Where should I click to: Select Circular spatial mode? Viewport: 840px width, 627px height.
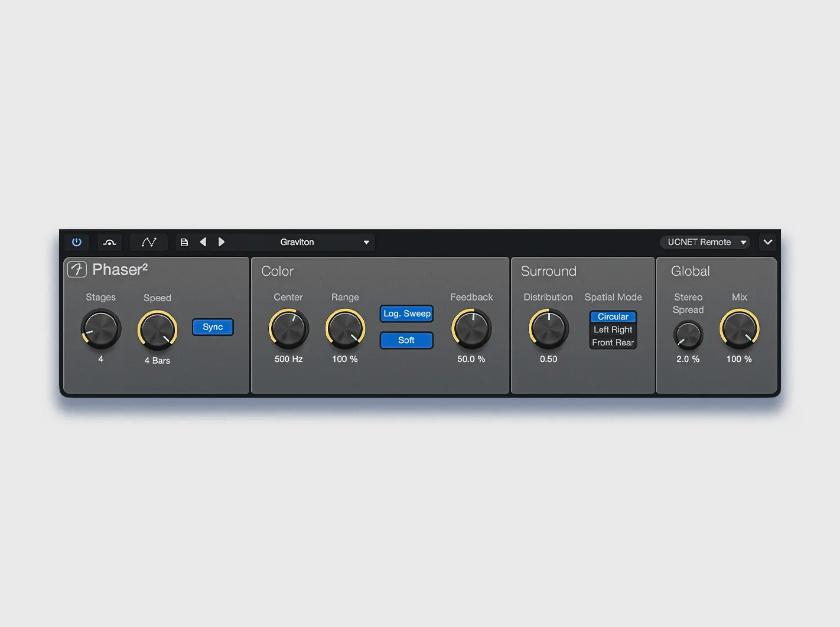[x=613, y=316]
